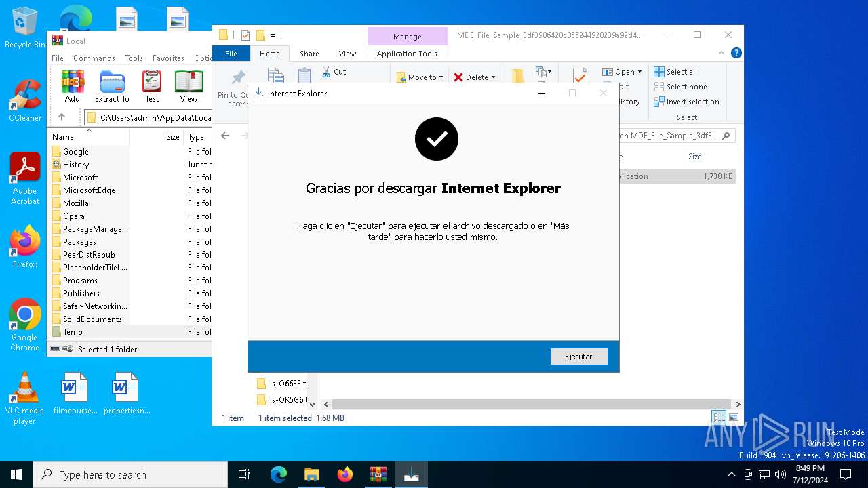Screen dimensions: 868x488
Task: Open CCleaner desktop shortcut
Action: (25, 100)
